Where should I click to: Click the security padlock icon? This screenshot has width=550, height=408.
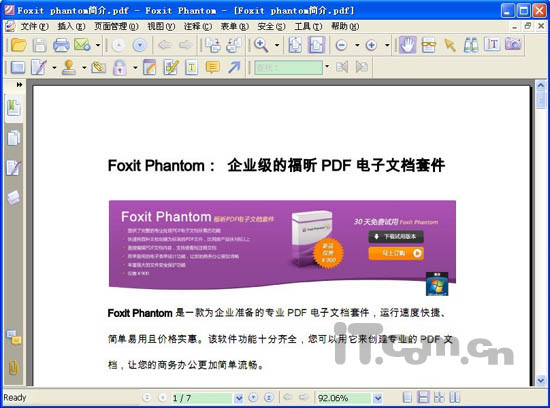click(120, 67)
